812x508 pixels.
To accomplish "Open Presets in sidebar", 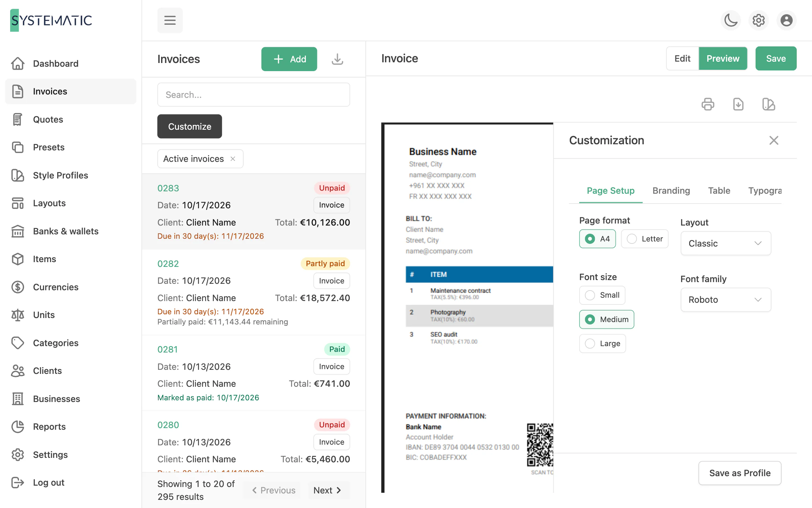I will 70,147.
